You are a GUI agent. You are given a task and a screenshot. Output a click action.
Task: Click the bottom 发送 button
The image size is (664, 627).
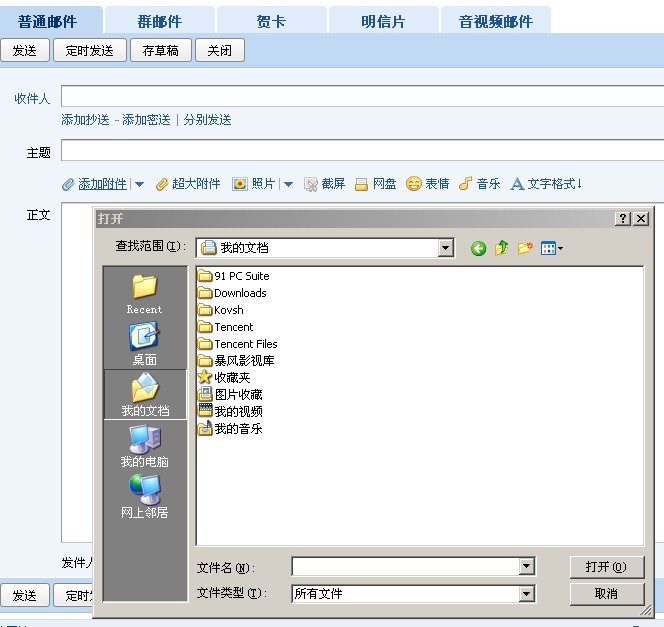(x=25, y=595)
